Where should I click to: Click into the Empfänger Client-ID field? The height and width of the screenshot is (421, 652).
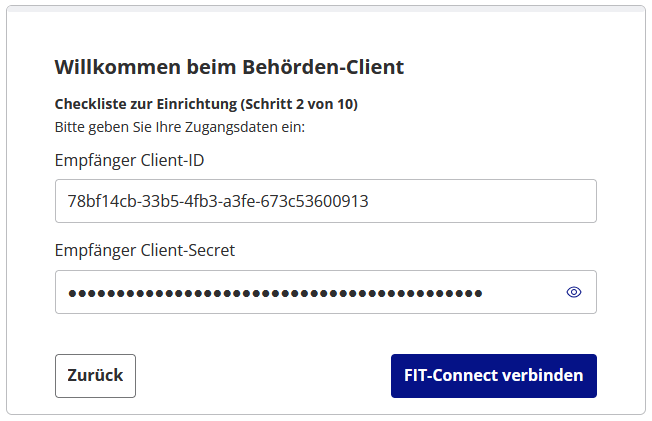[325, 201]
